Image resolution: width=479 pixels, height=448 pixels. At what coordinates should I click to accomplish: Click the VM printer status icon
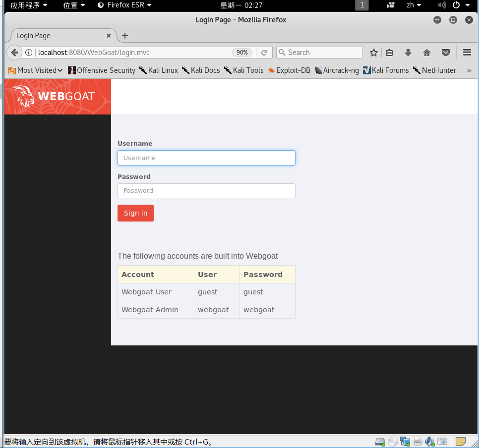[418, 442]
